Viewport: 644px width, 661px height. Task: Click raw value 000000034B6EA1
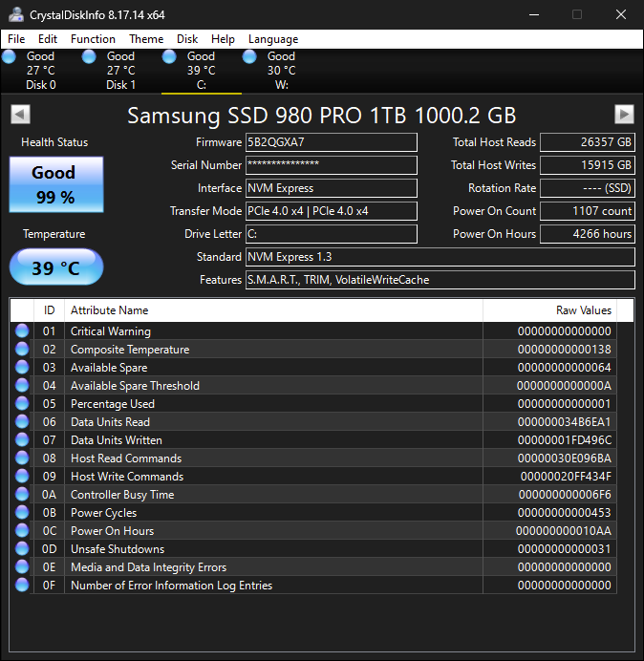point(564,422)
